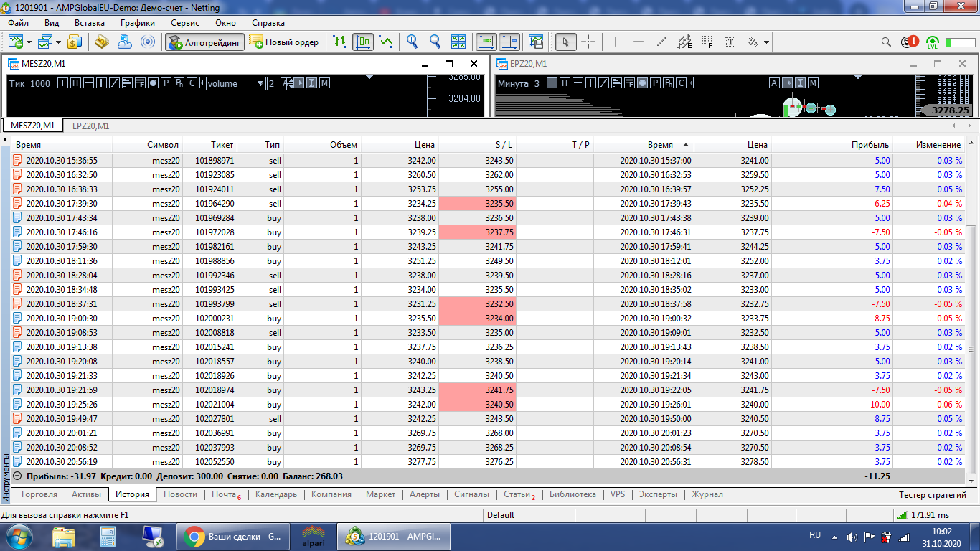Screen dimensions: 980x551
Task: Open the search magnifier icon
Action: (887, 42)
